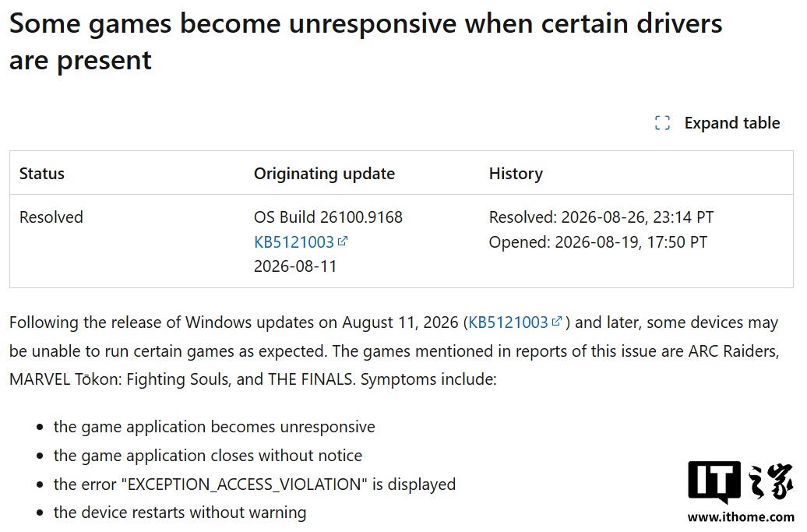Click the Originating update column header
Viewport: 807px width, 532px height.
point(324,174)
